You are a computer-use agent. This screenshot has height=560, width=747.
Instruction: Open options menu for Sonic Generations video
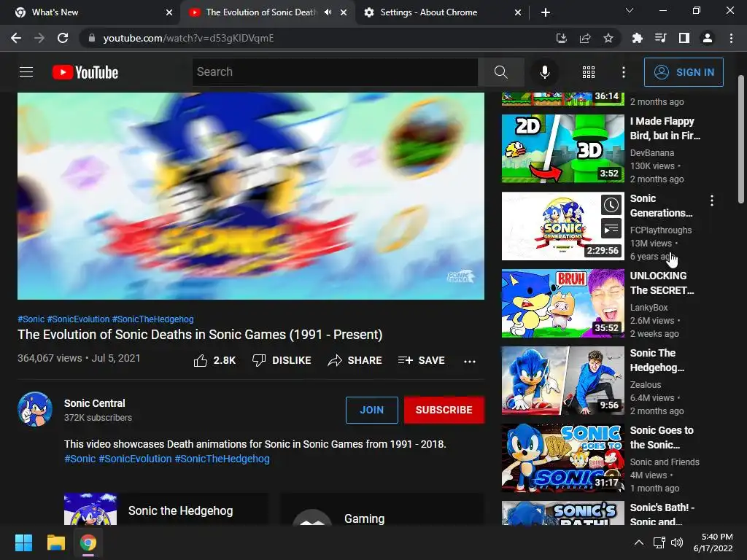click(x=712, y=201)
